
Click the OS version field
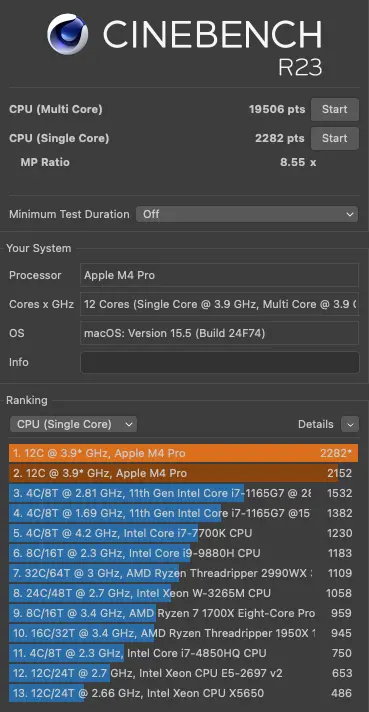point(220,333)
